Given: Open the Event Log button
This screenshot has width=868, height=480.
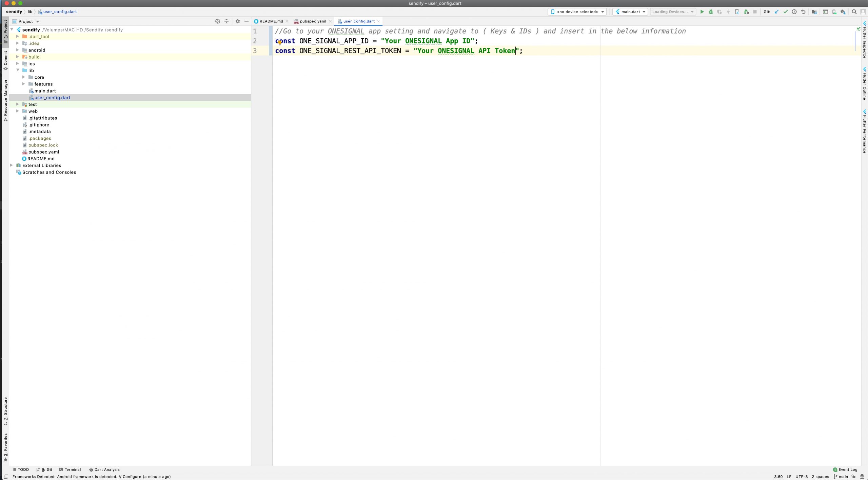Looking at the screenshot, I should point(845,469).
